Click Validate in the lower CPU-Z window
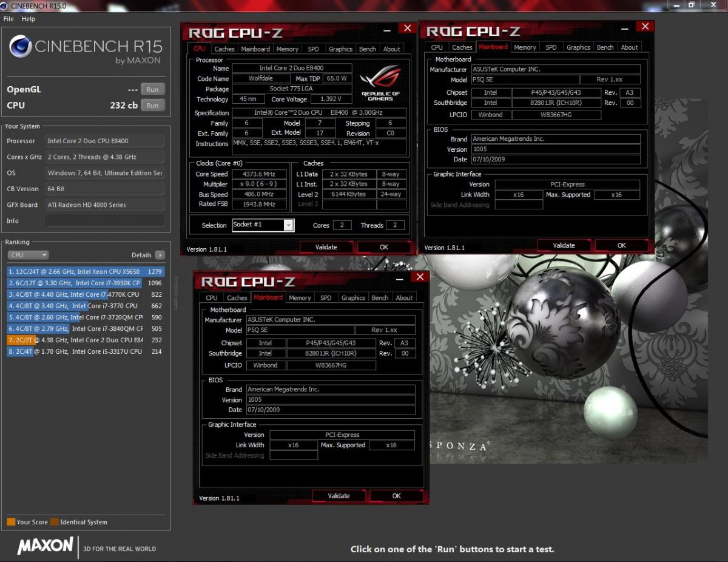 [x=339, y=496]
